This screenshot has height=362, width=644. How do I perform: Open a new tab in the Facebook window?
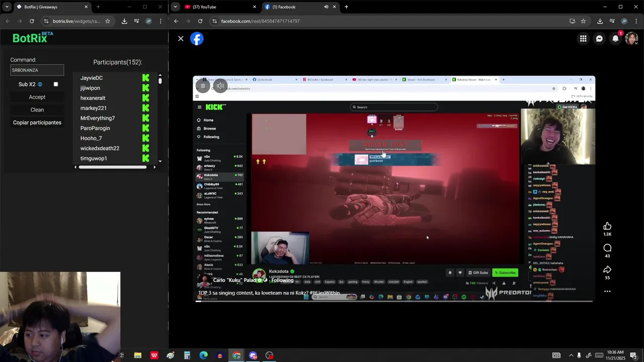click(x=346, y=7)
